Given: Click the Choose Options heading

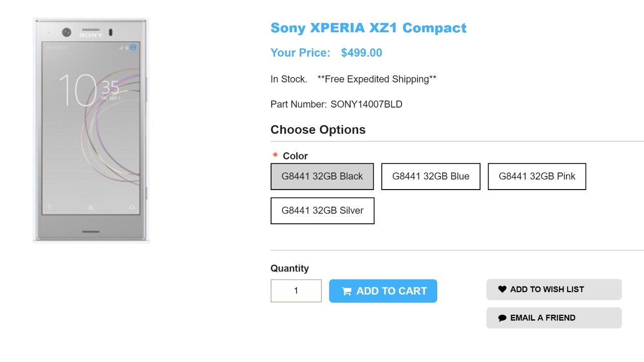Looking at the screenshot, I should (318, 130).
